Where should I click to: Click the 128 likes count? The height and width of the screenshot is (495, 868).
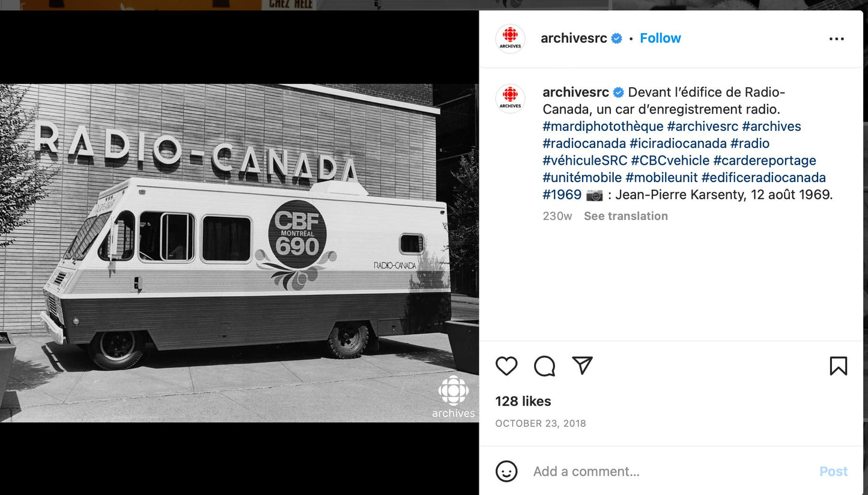pyautogui.click(x=523, y=401)
